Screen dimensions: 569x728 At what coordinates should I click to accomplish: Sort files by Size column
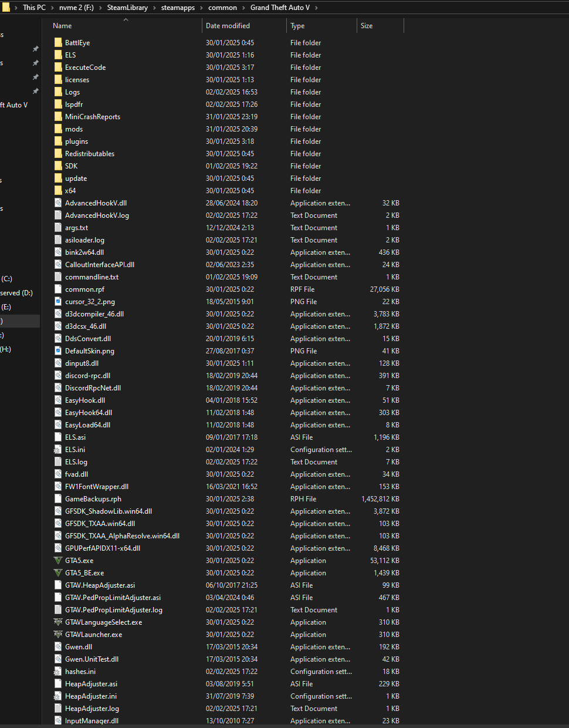click(x=367, y=26)
